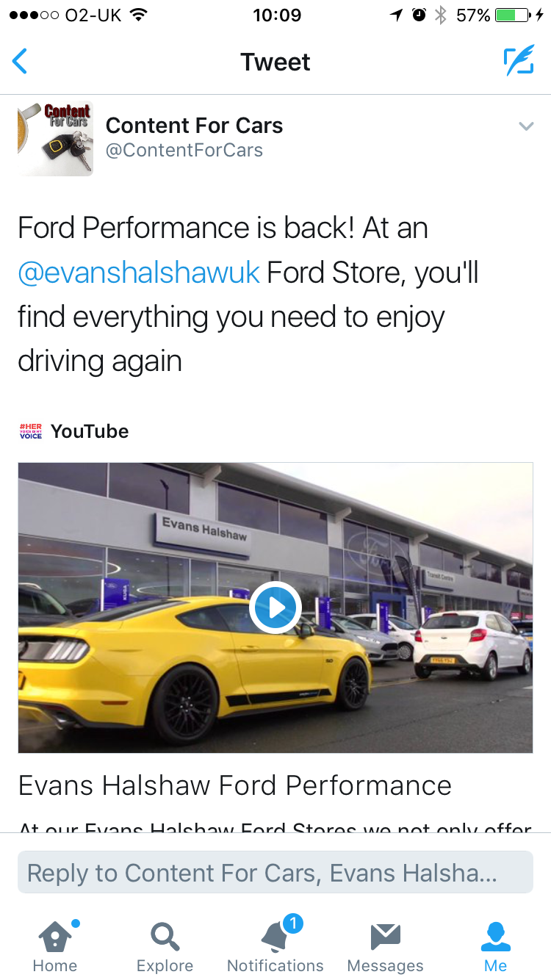551x980 pixels.
Task: Expand the tweet options chevron
Action: tap(525, 126)
